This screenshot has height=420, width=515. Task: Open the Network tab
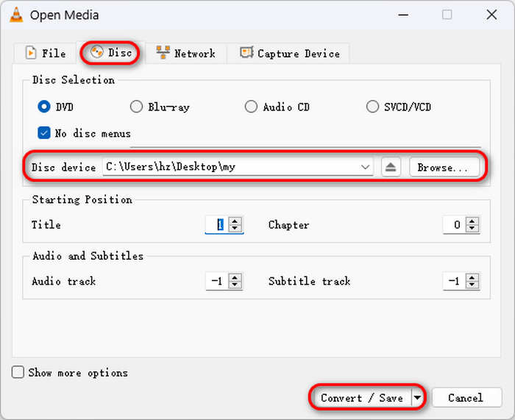point(185,53)
